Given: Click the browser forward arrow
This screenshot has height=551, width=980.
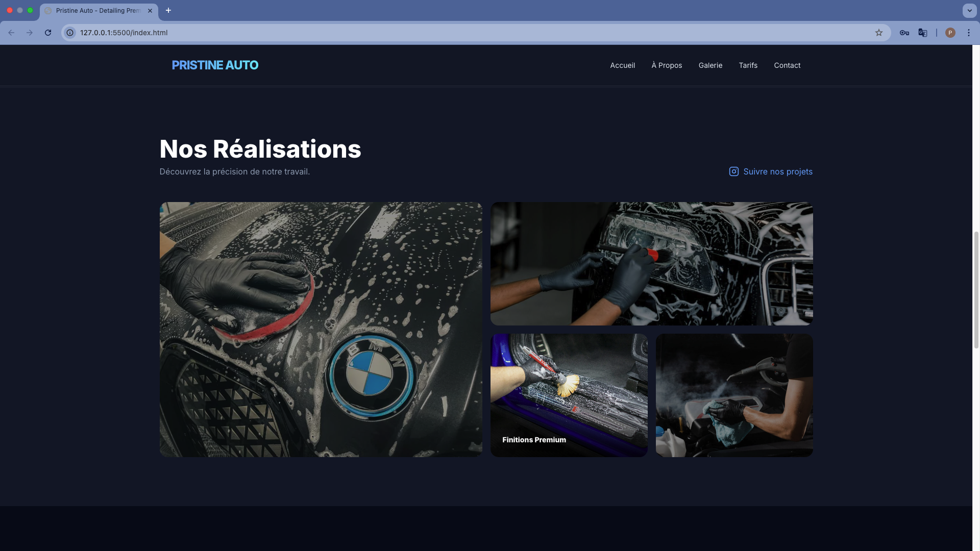Looking at the screenshot, I should click(30, 33).
